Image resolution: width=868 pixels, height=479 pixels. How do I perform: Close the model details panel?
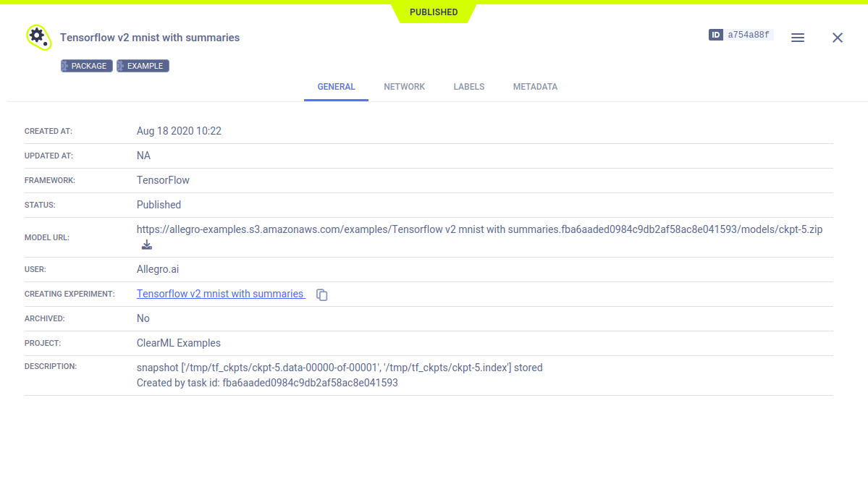(838, 38)
